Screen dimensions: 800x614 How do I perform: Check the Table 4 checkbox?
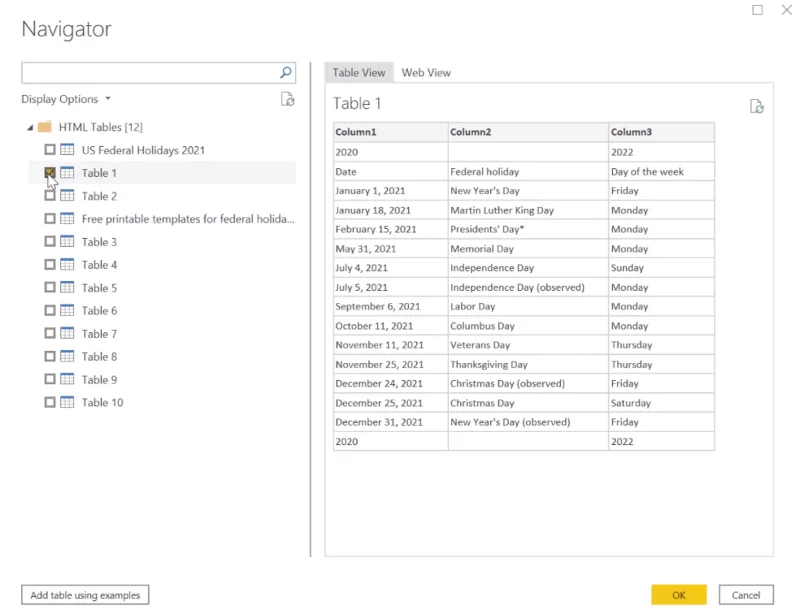(x=49, y=264)
